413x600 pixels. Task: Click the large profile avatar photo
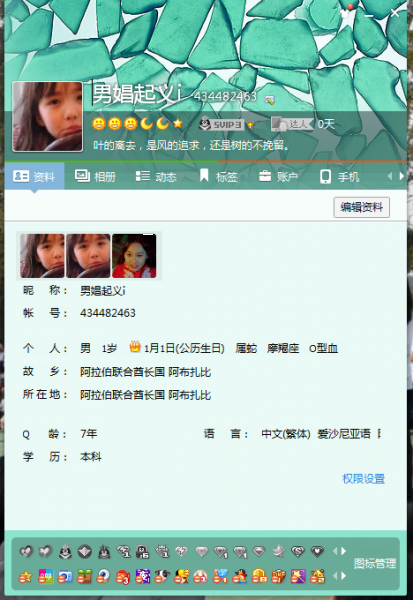(x=47, y=116)
